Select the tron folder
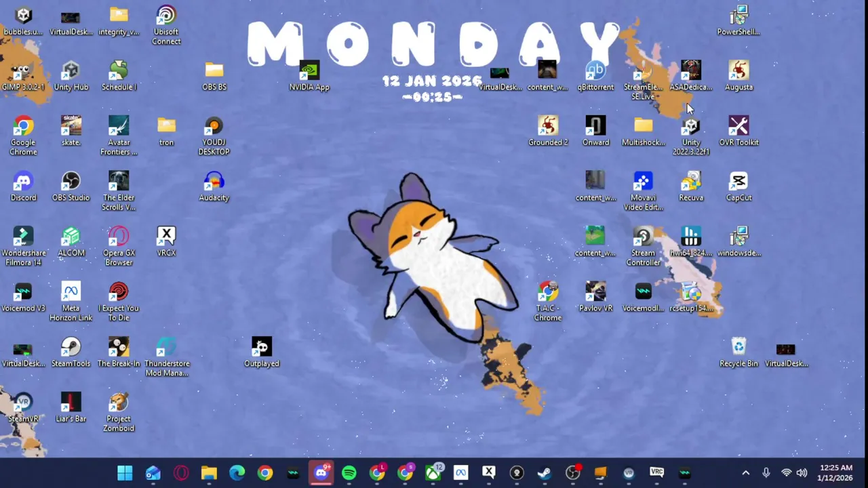The width and height of the screenshot is (868, 488). tap(166, 131)
